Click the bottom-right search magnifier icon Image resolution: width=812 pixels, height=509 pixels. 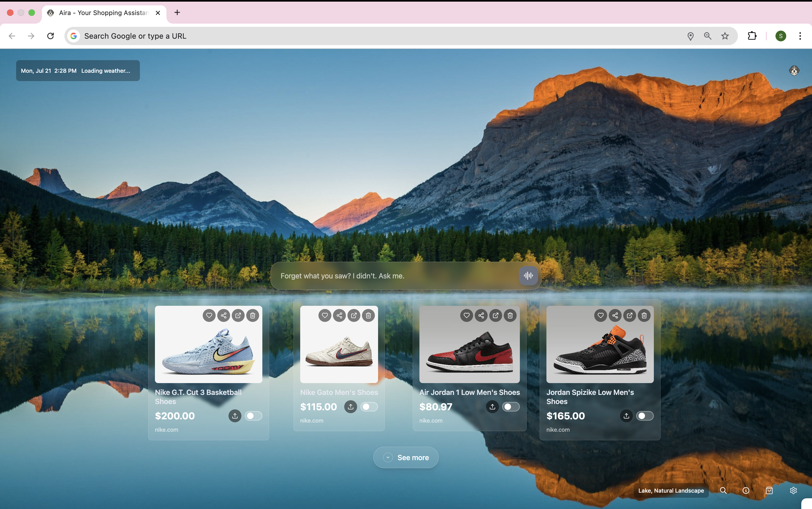pyautogui.click(x=723, y=490)
